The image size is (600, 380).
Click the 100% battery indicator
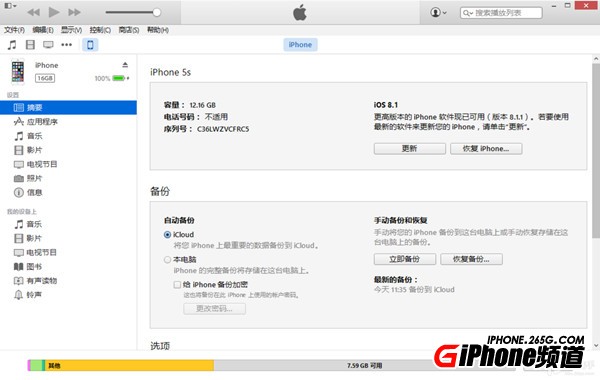(x=112, y=78)
